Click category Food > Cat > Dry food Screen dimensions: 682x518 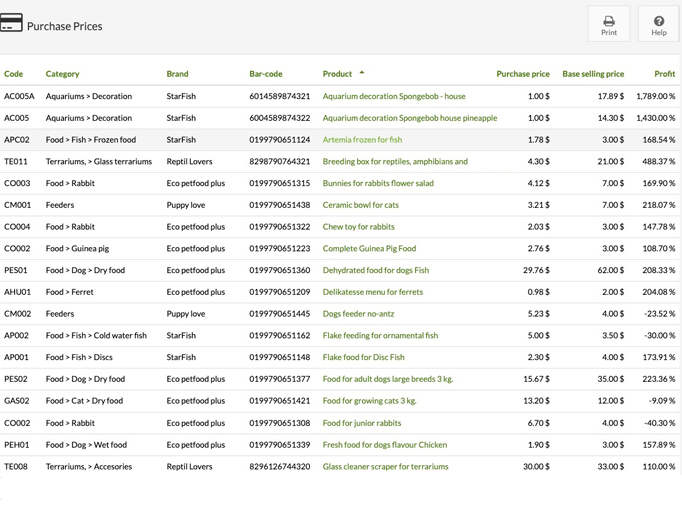(x=84, y=401)
